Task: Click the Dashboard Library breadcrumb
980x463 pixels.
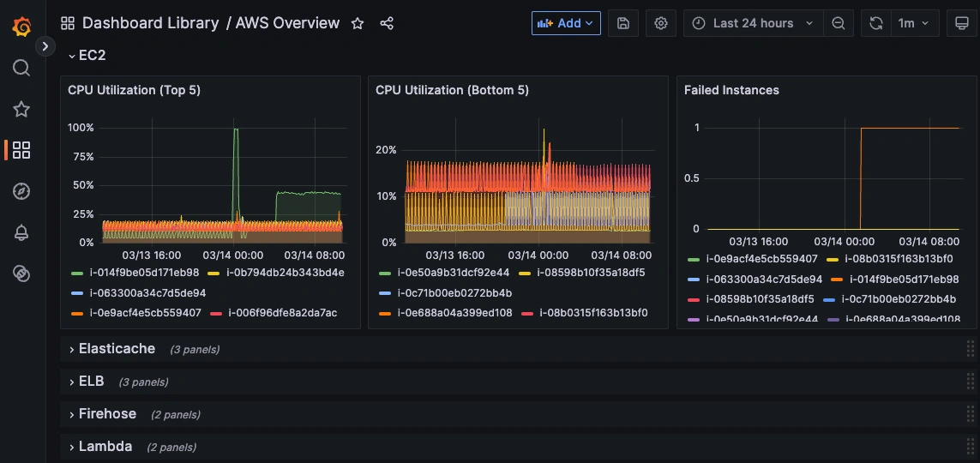Action: tap(151, 24)
